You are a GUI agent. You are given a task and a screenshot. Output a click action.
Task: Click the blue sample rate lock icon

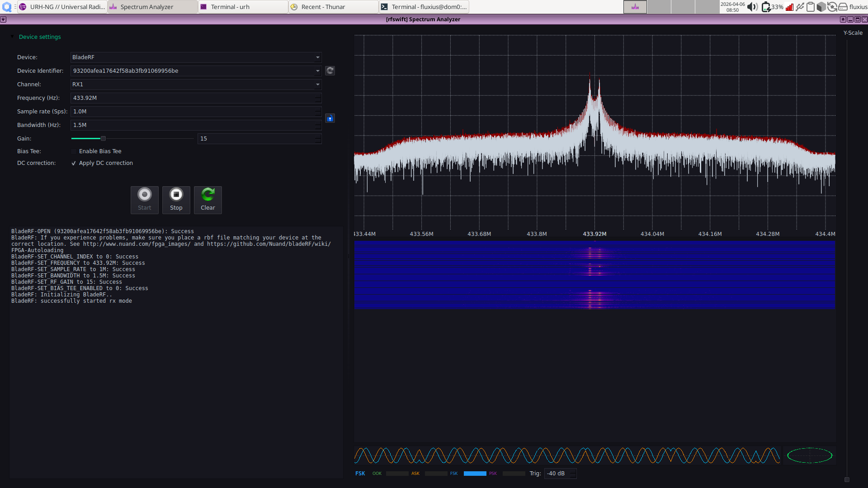point(330,118)
